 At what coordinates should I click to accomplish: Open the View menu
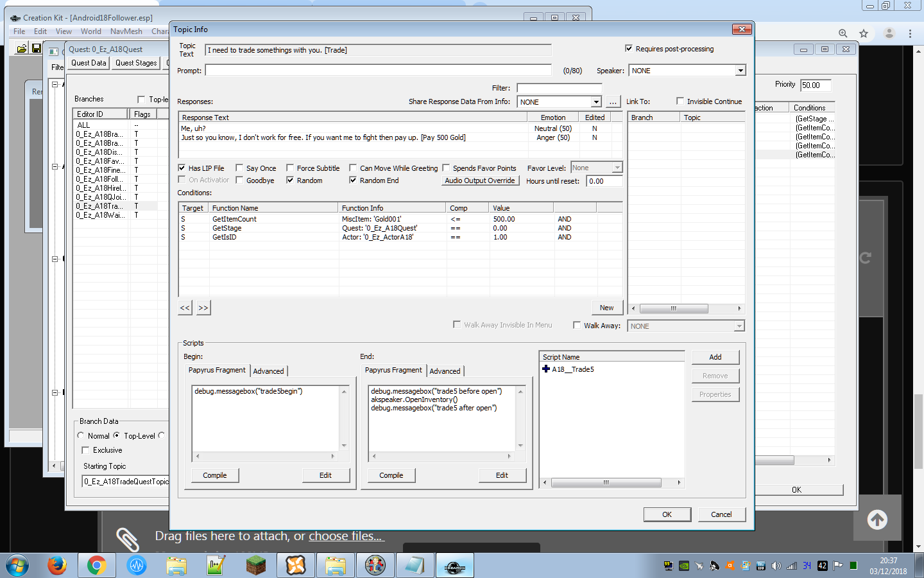[x=64, y=31]
